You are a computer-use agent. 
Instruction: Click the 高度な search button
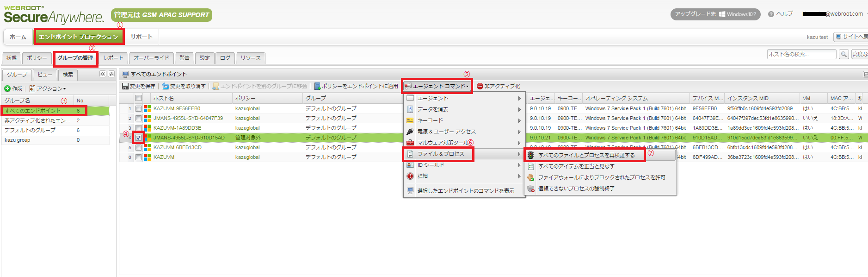coord(860,54)
